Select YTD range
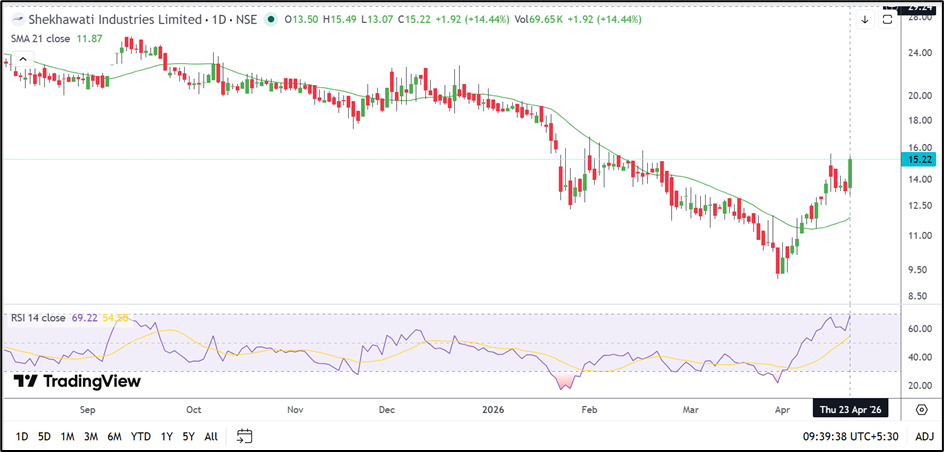This screenshot has width=944, height=452. [141, 436]
